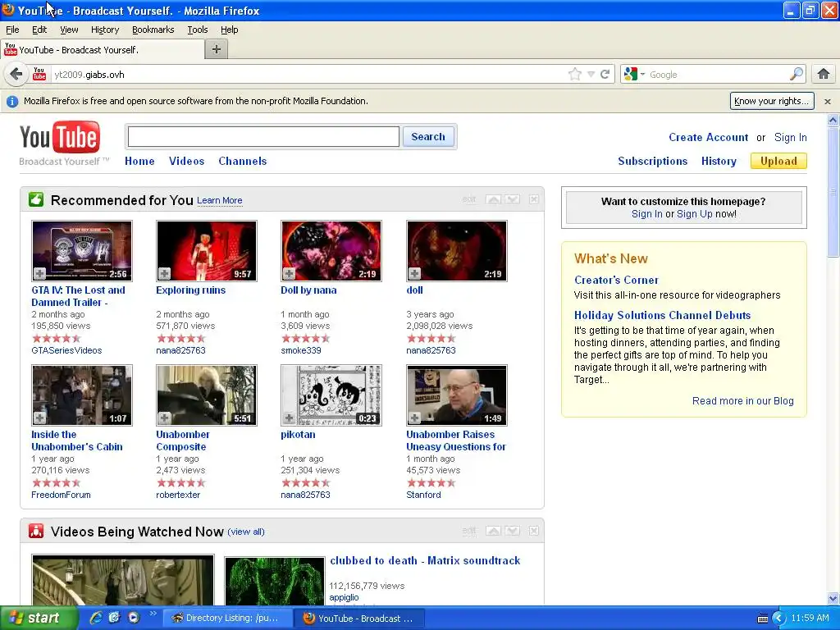The image size is (840, 630).
Task: Launch Internet Explorer from quick launch
Action: [96, 618]
